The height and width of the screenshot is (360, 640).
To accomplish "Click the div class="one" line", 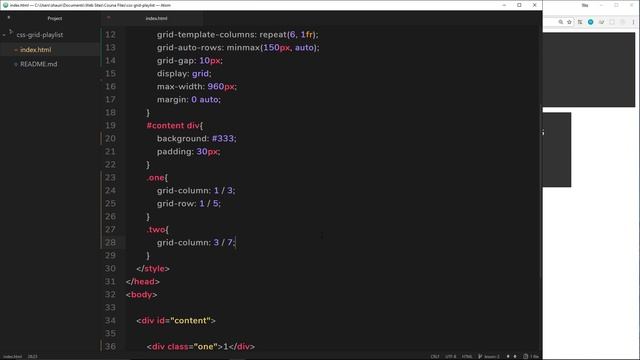I will 201,347.
